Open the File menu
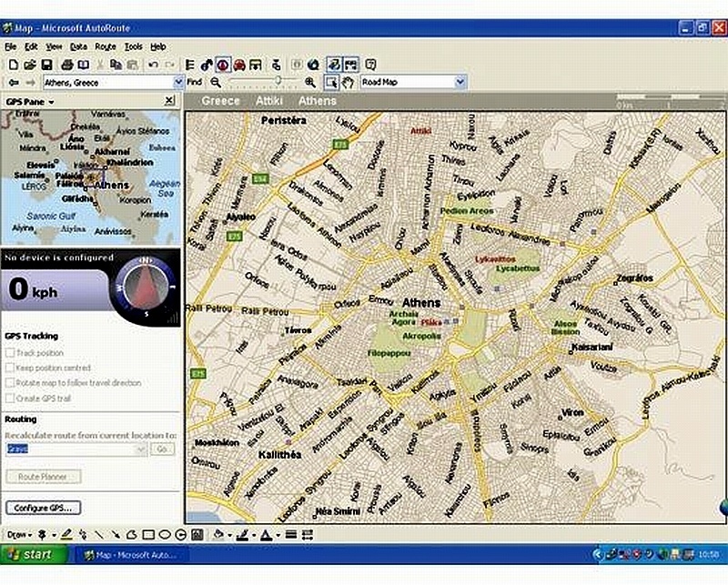 tap(11, 47)
